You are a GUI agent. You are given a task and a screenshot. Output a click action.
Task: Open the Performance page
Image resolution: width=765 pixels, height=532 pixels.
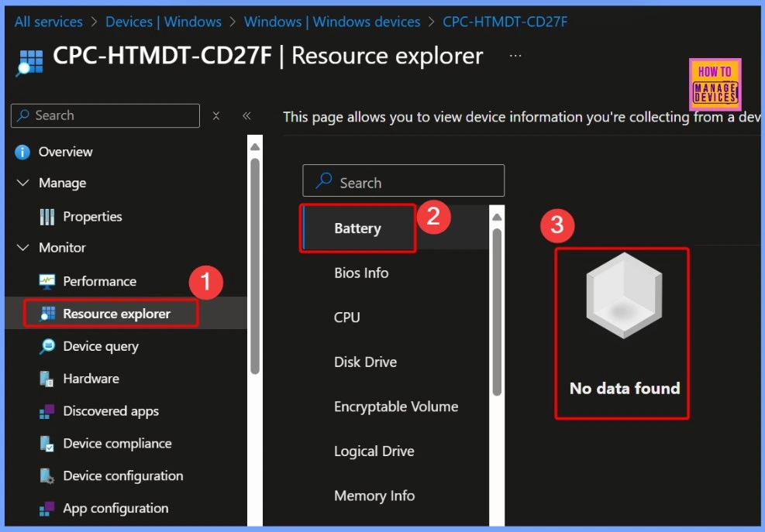point(99,281)
